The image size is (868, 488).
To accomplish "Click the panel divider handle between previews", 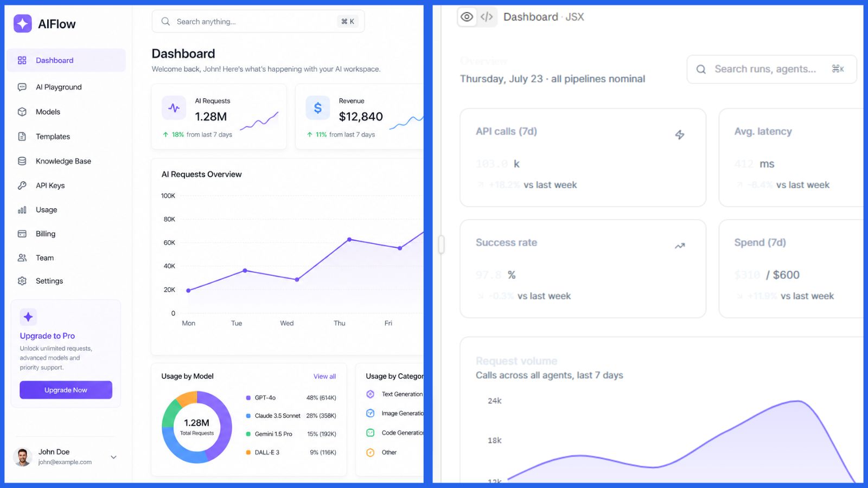I will (x=441, y=245).
